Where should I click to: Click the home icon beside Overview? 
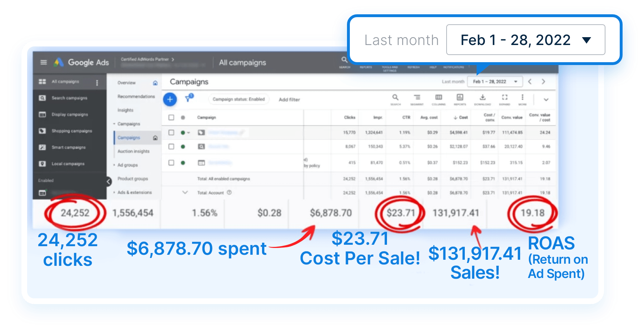point(155,83)
